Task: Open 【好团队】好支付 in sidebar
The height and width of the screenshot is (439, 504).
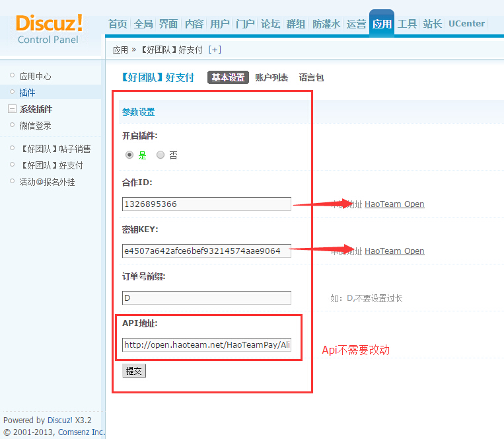Action: click(x=51, y=165)
